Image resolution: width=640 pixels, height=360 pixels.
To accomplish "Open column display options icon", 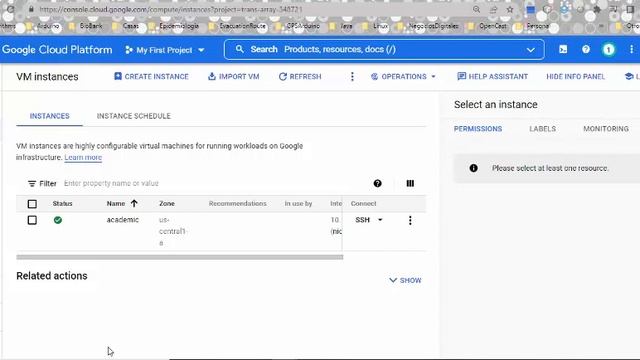I will click(x=410, y=183).
